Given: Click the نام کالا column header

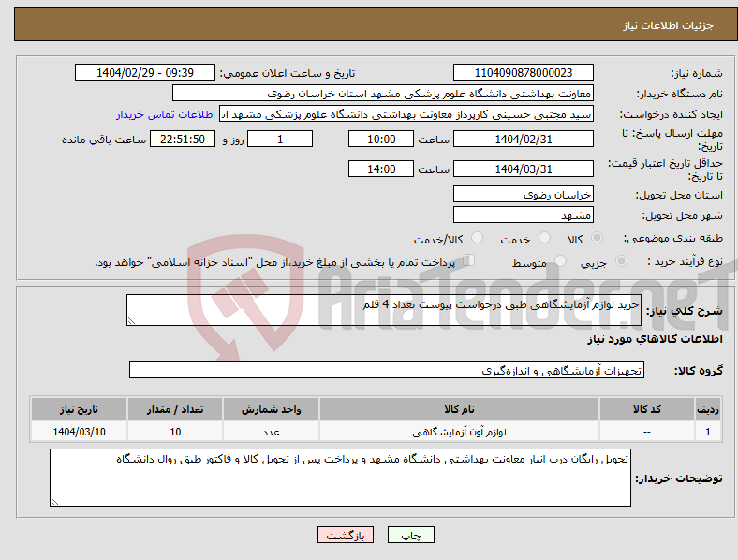Looking at the screenshot, I should pos(459,409).
